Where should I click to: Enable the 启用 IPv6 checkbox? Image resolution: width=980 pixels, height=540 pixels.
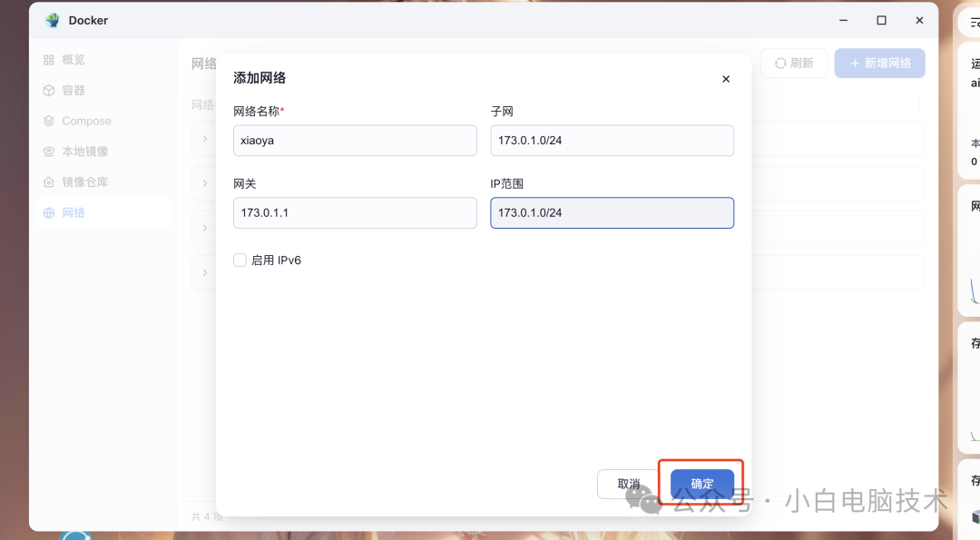coord(240,260)
